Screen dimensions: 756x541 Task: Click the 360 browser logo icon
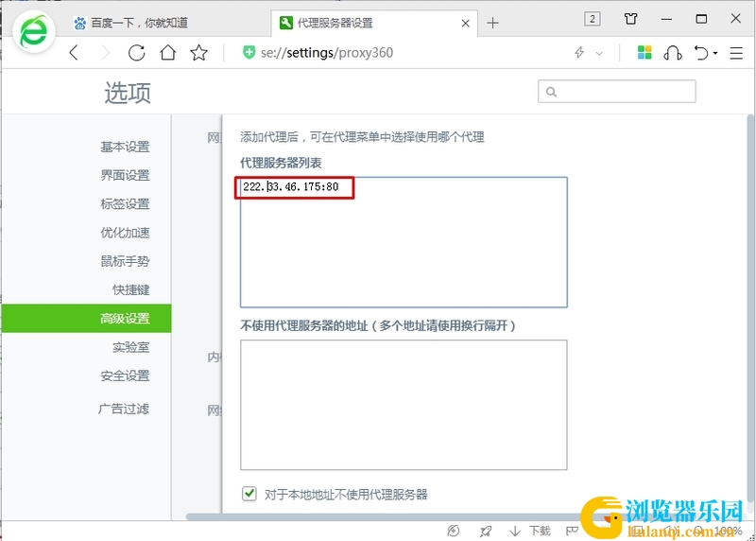33,32
